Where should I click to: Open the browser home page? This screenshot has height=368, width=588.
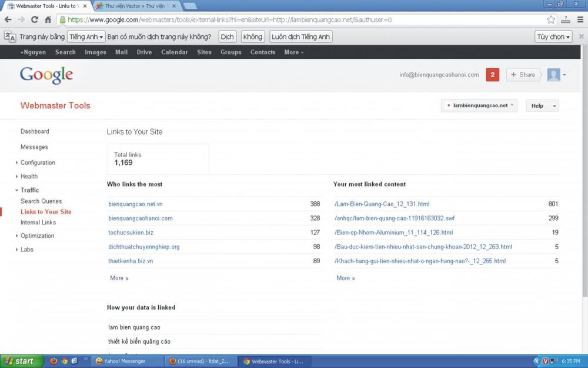48,19
